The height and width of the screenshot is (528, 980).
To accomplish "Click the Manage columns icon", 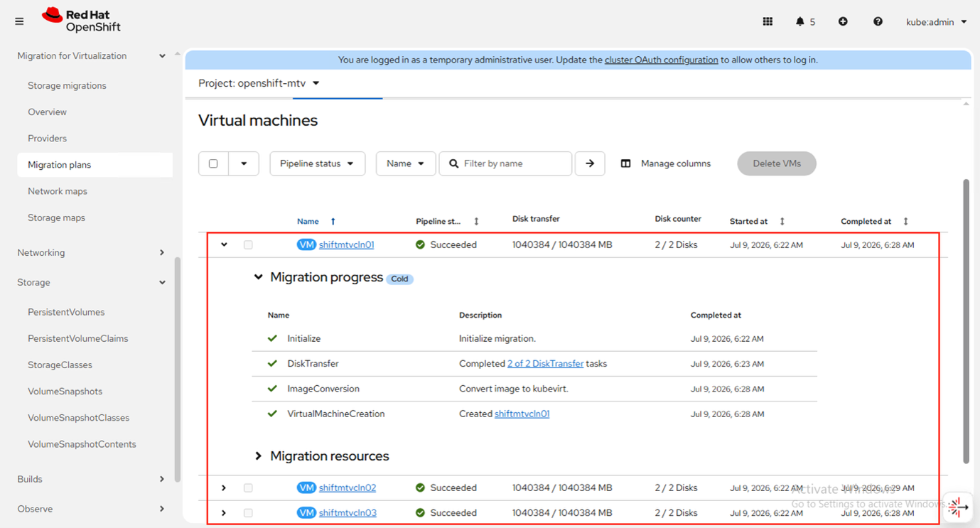I will [x=625, y=163].
